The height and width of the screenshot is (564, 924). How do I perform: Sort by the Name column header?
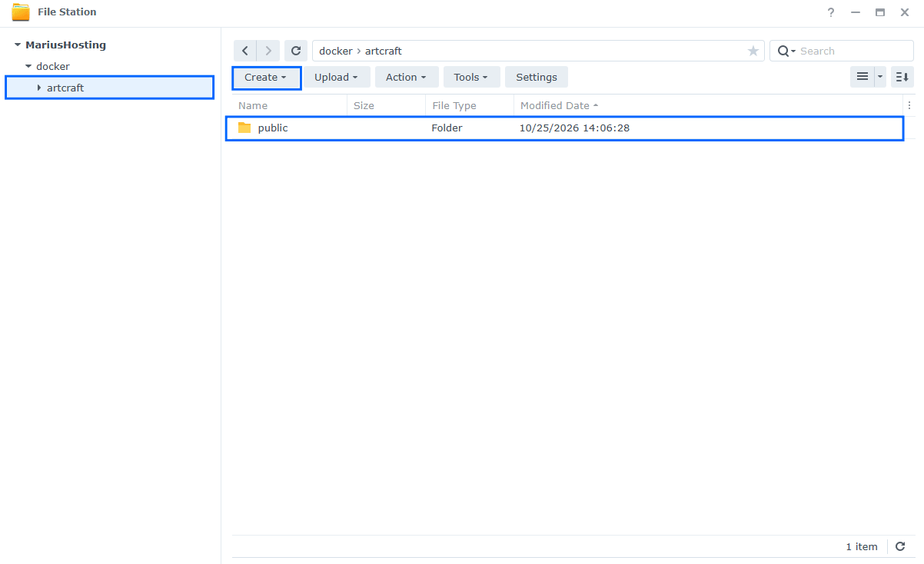289,105
